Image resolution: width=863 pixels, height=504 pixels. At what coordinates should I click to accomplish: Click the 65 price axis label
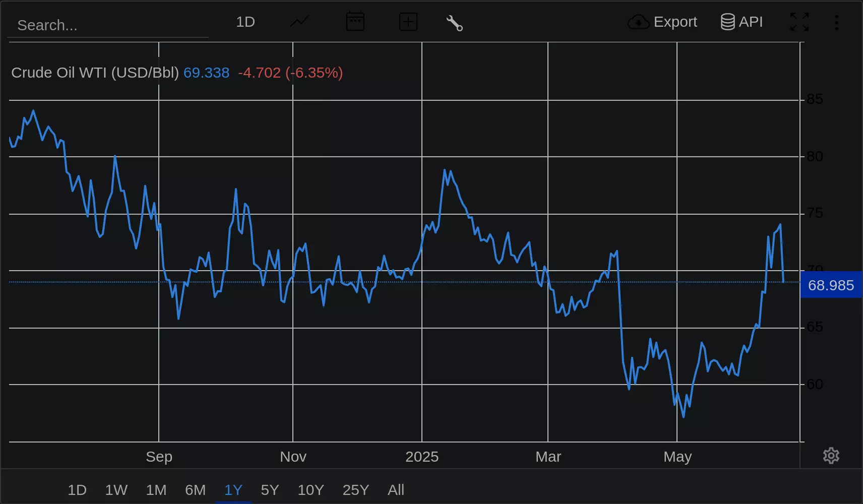point(815,327)
